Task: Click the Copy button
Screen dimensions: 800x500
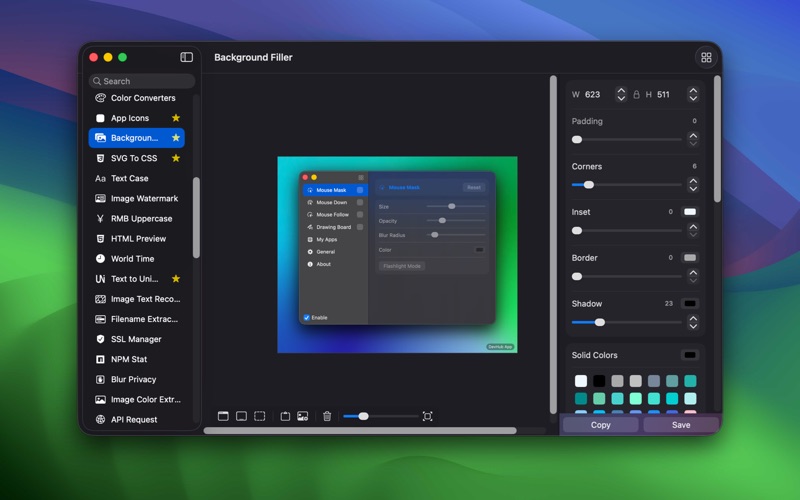Action: point(600,425)
